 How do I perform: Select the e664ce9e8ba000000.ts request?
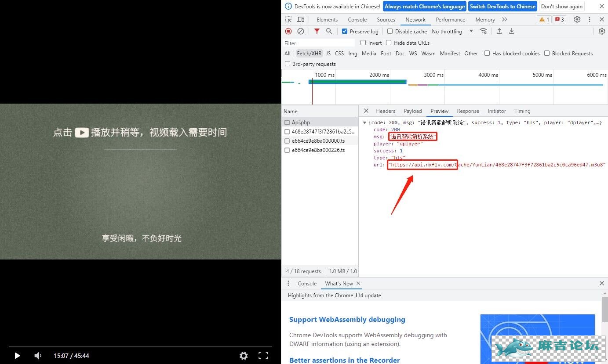tap(320, 141)
